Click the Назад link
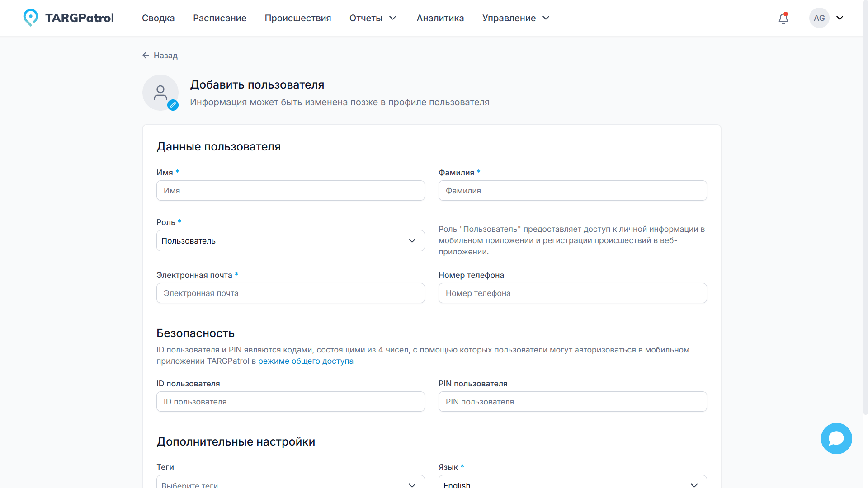The width and height of the screenshot is (868, 488). click(165, 56)
